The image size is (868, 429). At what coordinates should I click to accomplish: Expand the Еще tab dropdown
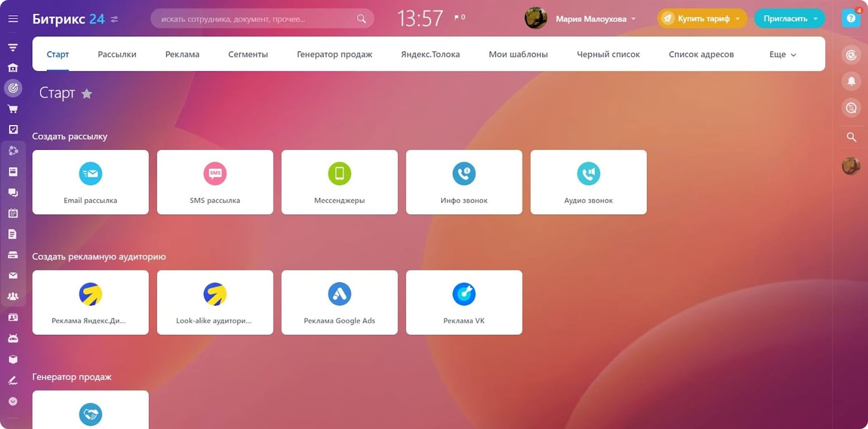pos(783,54)
